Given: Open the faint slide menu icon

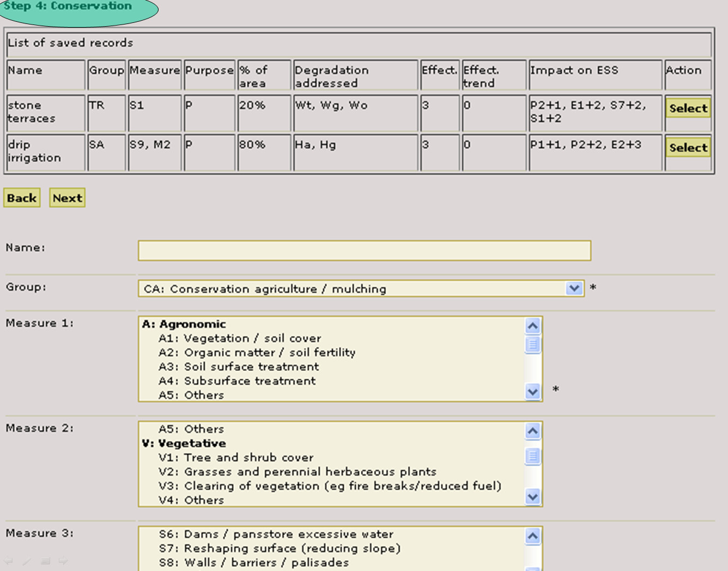Looking at the screenshot, I should [x=45, y=561].
